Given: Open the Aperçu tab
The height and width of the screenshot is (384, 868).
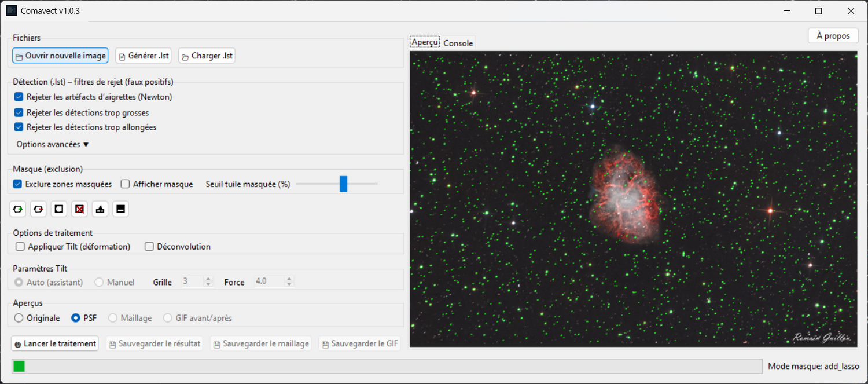Looking at the screenshot, I should 424,42.
